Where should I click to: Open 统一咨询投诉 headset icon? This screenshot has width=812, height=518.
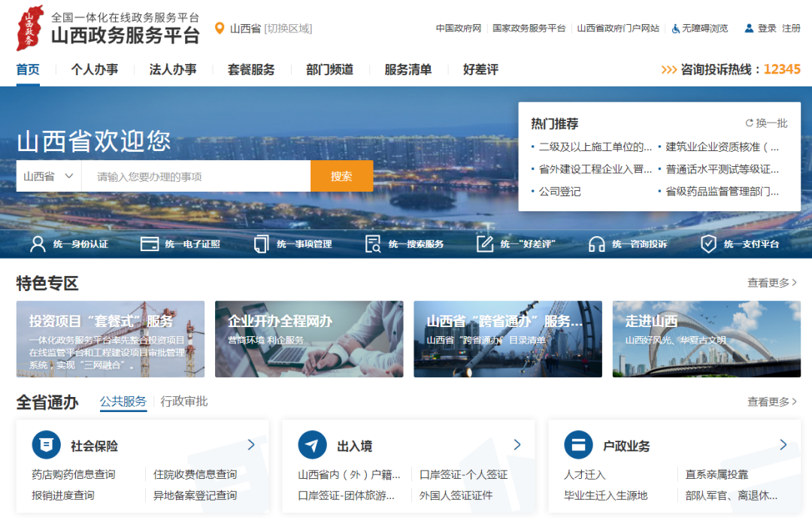(x=595, y=244)
